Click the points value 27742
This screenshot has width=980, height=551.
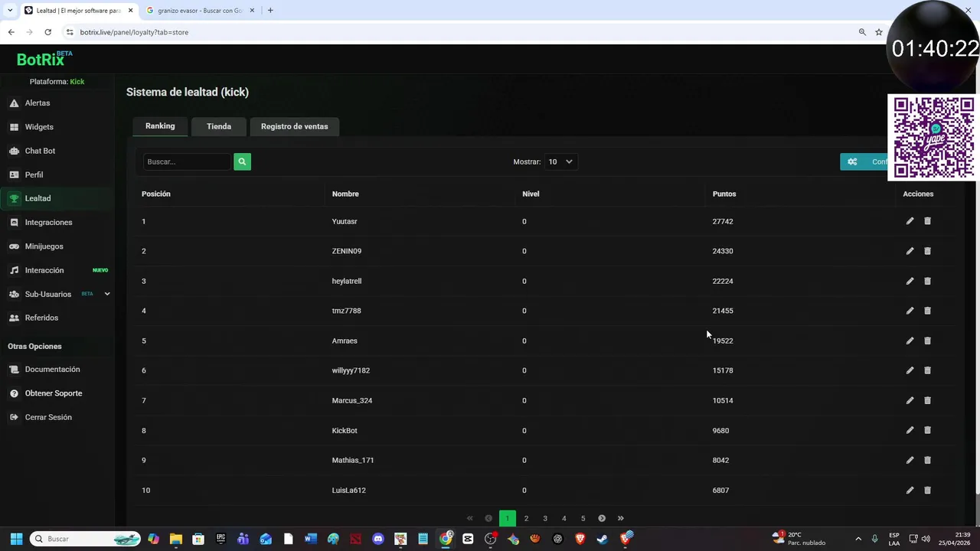click(x=723, y=221)
